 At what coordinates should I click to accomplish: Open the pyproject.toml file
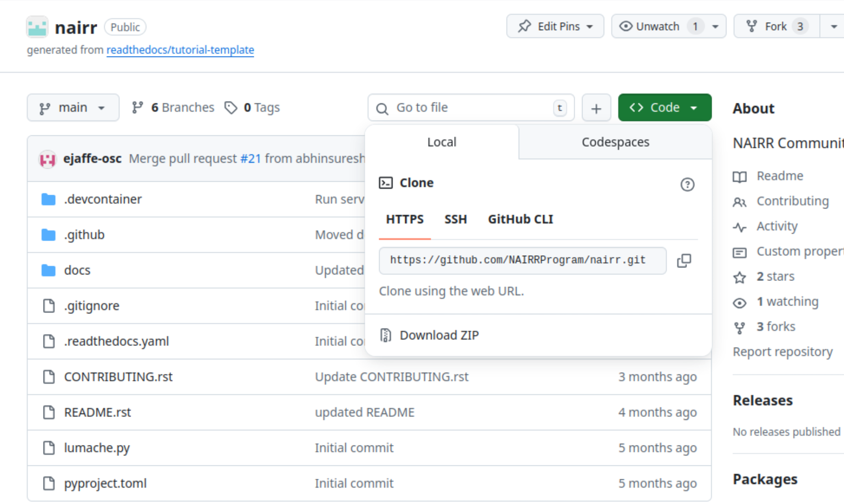pyautogui.click(x=105, y=483)
